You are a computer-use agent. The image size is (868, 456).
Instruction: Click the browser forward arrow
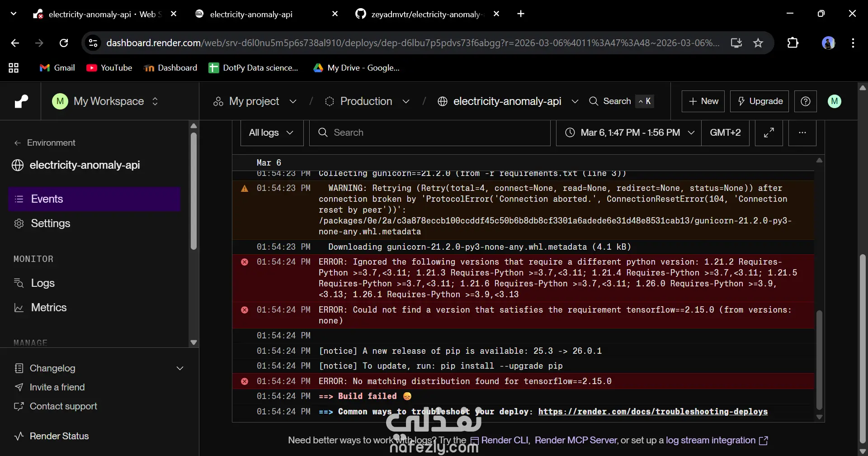[x=39, y=43]
